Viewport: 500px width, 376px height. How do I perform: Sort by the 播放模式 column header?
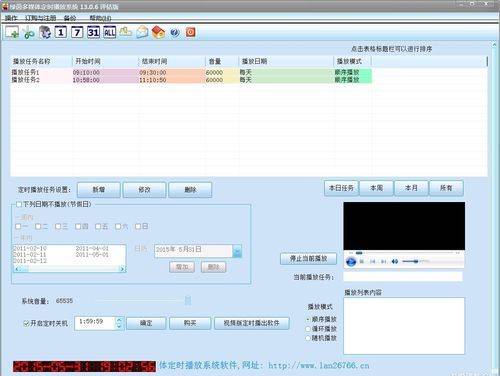pyautogui.click(x=353, y=61)
